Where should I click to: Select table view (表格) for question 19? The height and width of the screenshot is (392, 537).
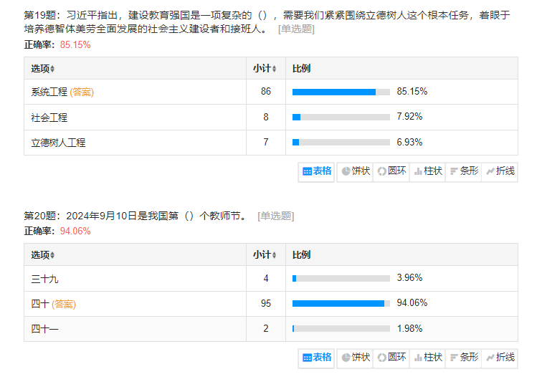317,171
